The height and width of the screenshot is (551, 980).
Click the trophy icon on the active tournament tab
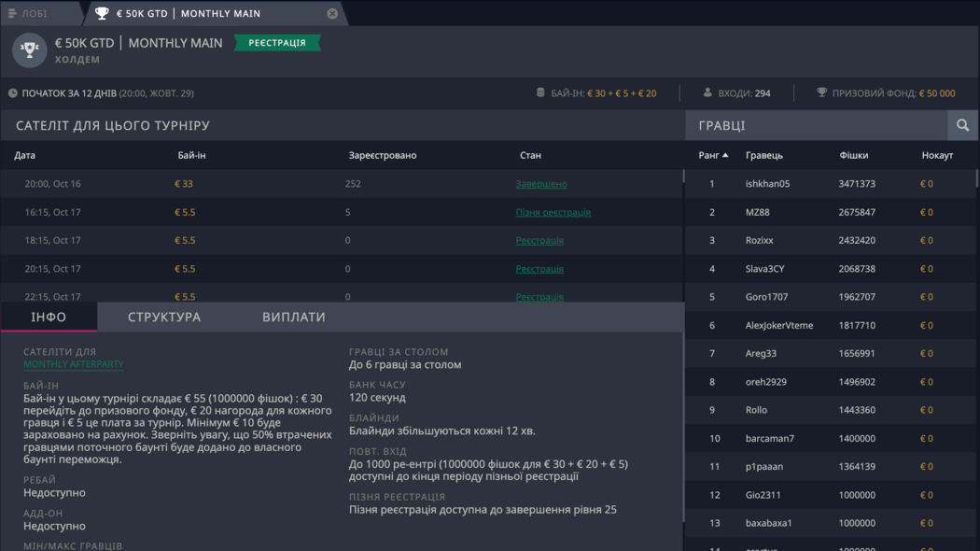point(103,13)
